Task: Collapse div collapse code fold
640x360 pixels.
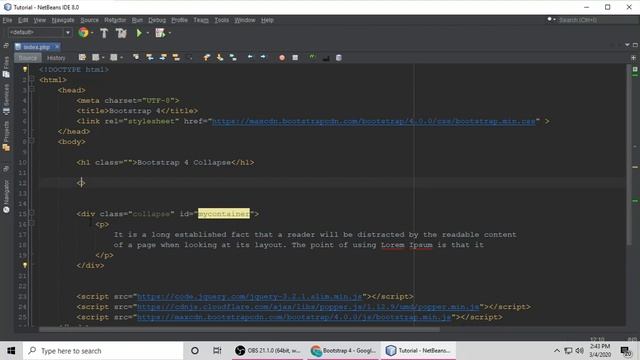Action: pyautogui.click(x=32, y=213)
